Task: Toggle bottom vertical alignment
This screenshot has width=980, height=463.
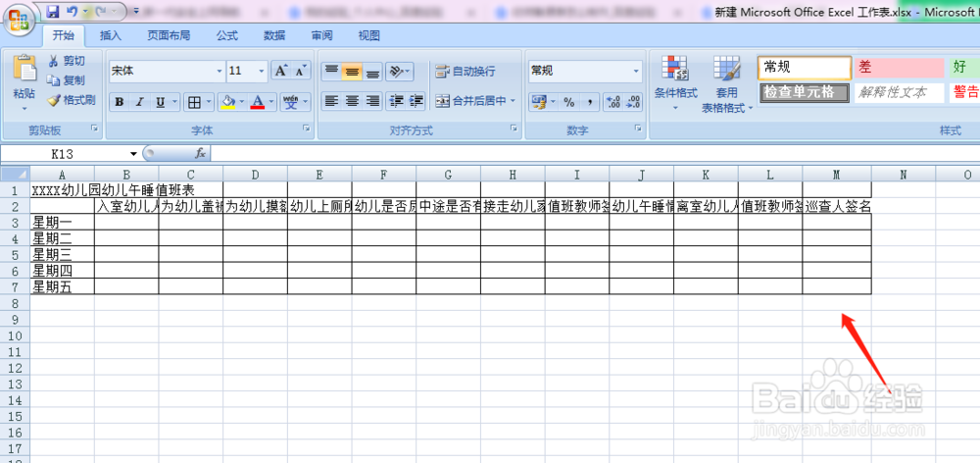Action: coord(372,72)
